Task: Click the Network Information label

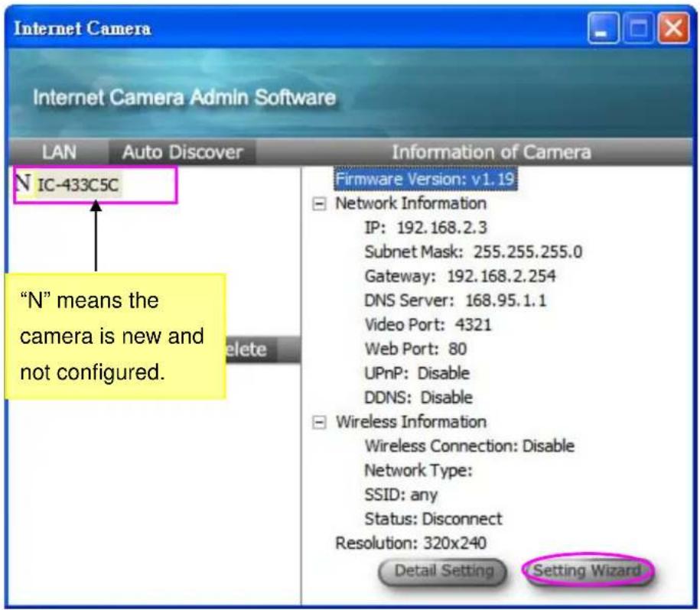Action: [x=411, y=203]
